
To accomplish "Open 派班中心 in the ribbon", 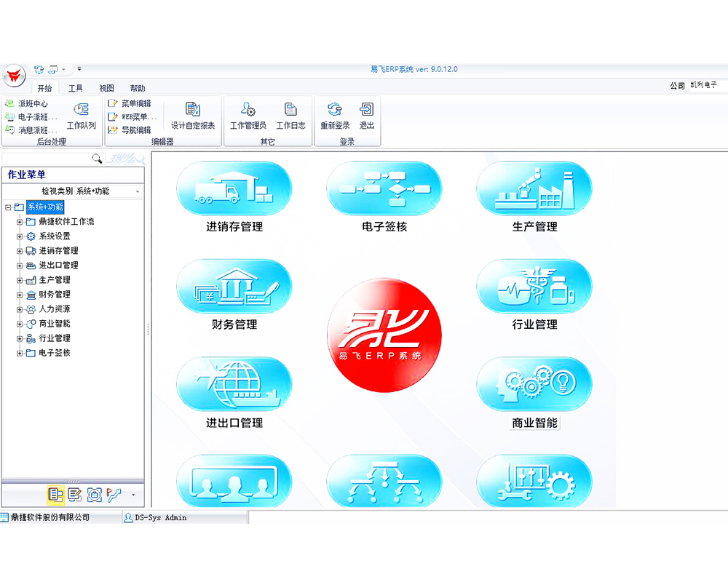I will pos(27,103).
